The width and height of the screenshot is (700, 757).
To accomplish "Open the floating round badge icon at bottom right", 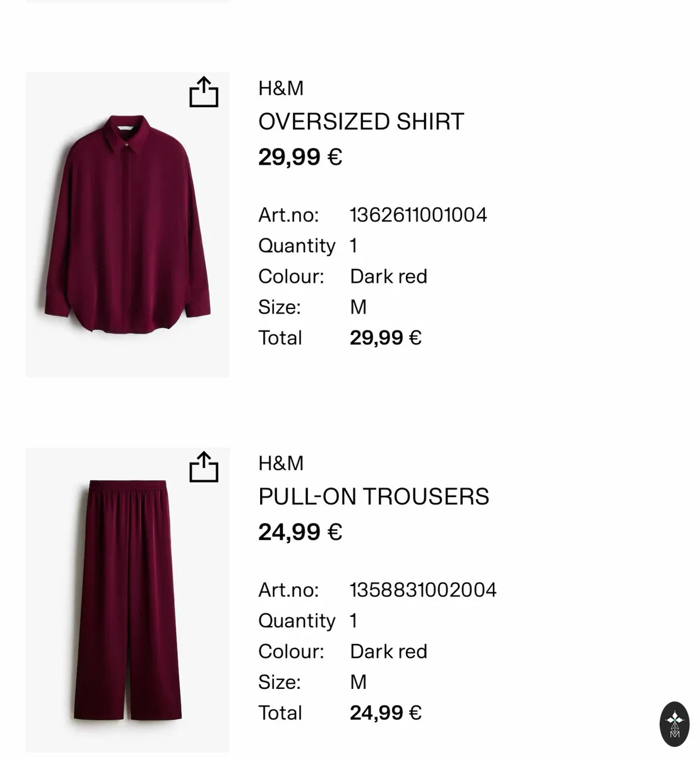I will (674, 724).
